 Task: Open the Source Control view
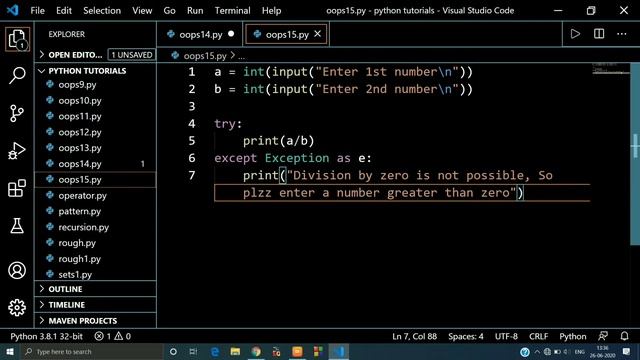(17, 113)
